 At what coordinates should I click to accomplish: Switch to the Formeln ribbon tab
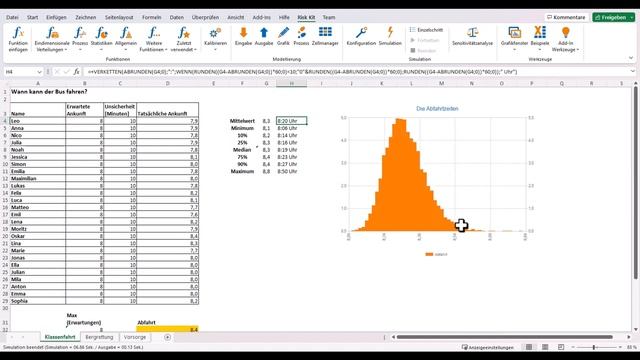click(151, 17)
